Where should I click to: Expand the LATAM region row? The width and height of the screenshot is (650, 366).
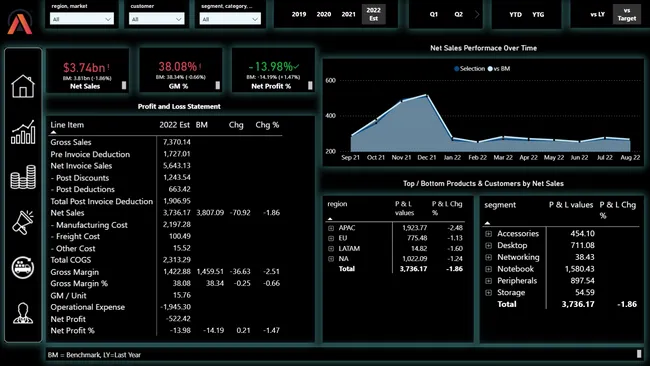[331, 249]
